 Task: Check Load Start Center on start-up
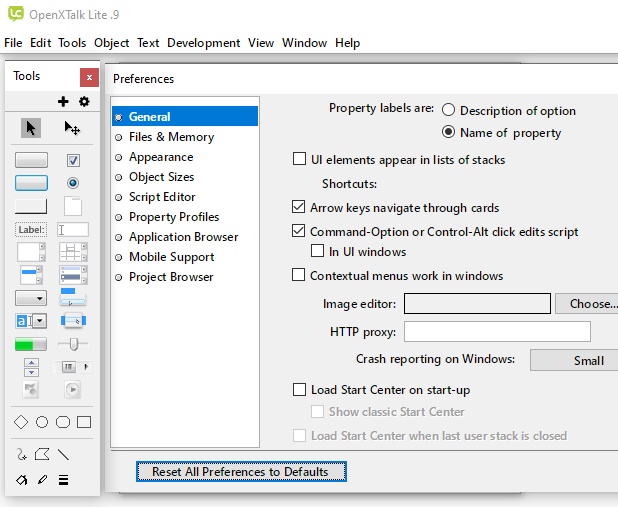tap(299, 390)
